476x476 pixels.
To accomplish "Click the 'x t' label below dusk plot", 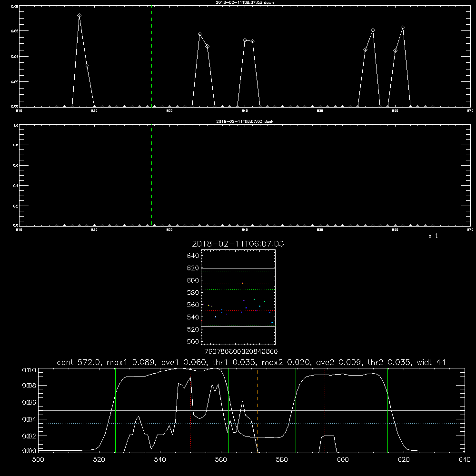I will point(433,236).
